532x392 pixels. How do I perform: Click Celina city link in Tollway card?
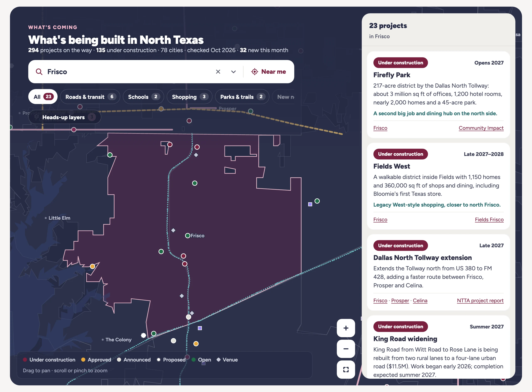point(420,301)
